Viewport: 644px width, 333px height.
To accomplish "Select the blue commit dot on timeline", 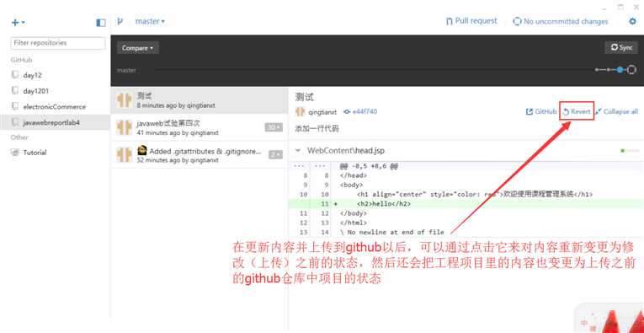I will [620, 70].
